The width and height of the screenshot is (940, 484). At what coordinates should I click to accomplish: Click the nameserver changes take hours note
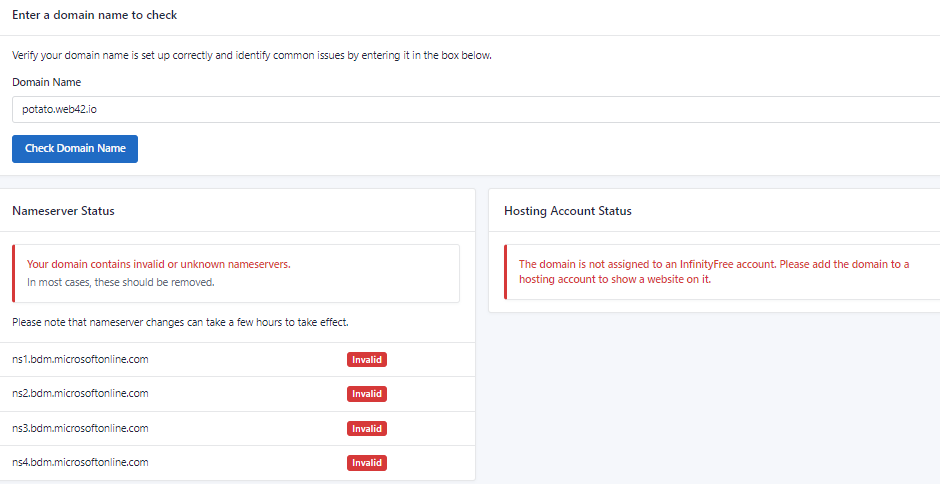pos(180,322)
